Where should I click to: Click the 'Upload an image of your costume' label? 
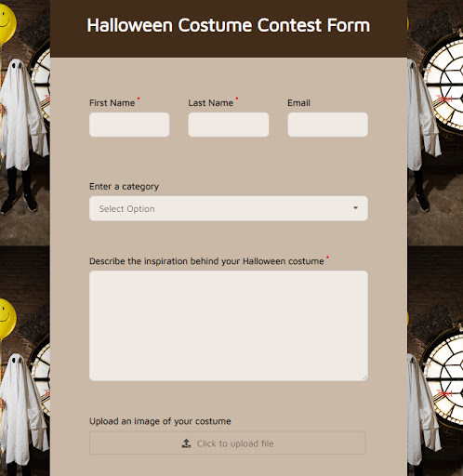pyautogui.click(x=160, y=421)
